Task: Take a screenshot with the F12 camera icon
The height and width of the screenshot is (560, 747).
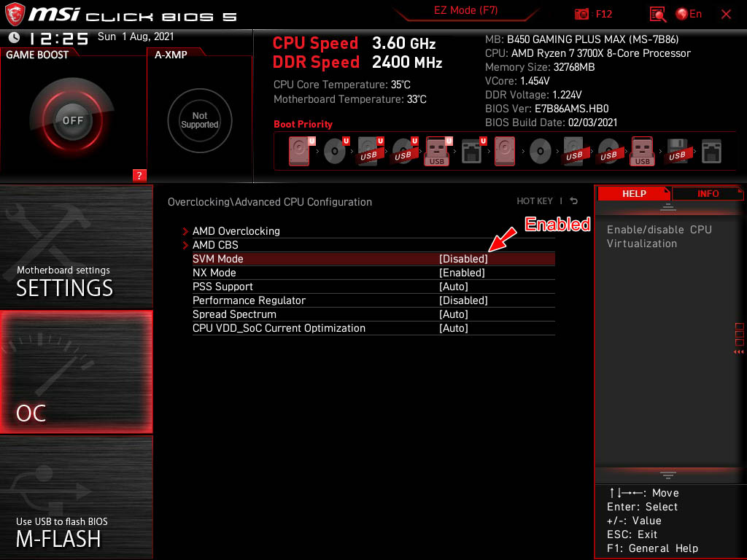Action: (x=581, y=15)
